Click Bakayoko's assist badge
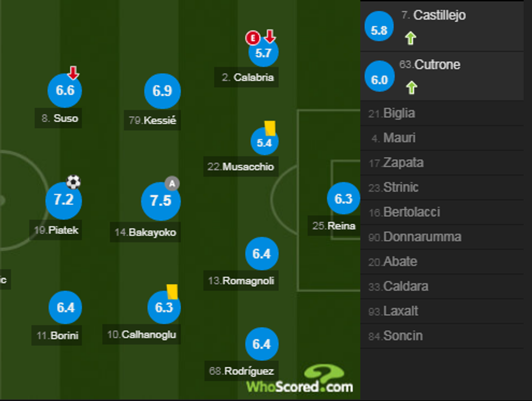This screenshot has width=532, height=401. click(x=172, y=183)
